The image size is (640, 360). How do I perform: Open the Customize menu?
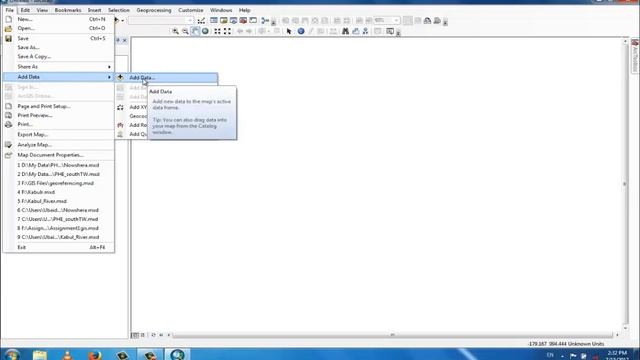[191, 10]
